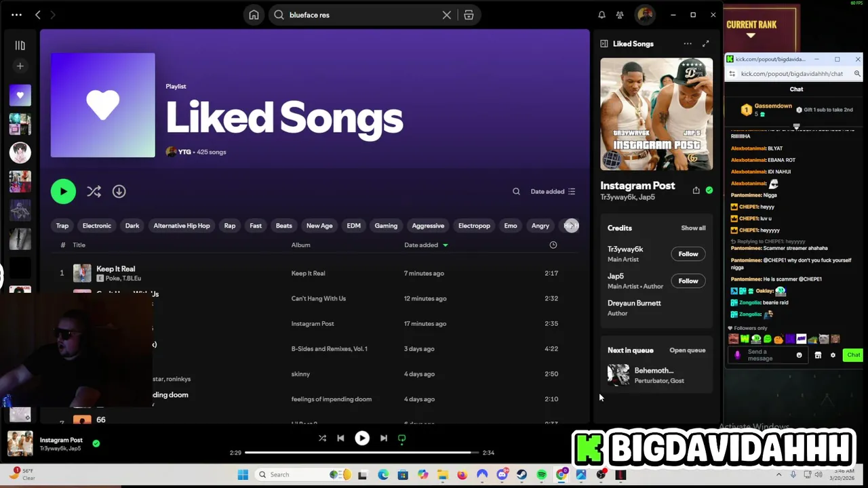868x488 pixels.
Task: Filter by Dark mood chip
Action: (132, 226)
